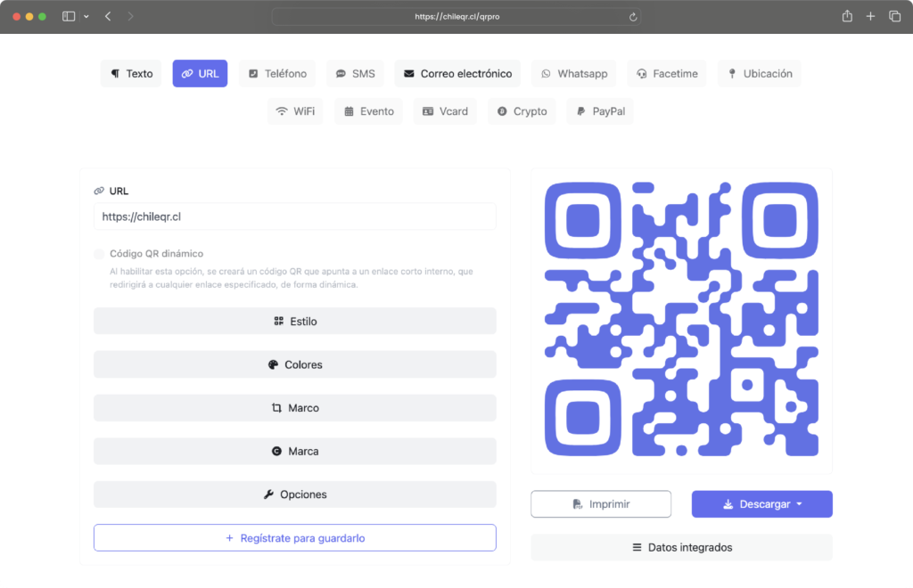Expand the Colores section
This screenshot has height=588, width=913.
[294, 364]
